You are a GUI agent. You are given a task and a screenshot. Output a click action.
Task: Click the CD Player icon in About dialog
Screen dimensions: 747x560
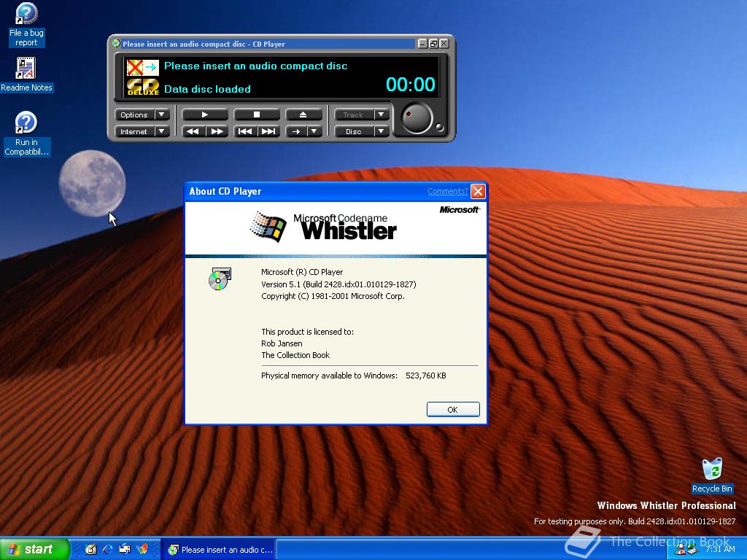coord(220,279)
